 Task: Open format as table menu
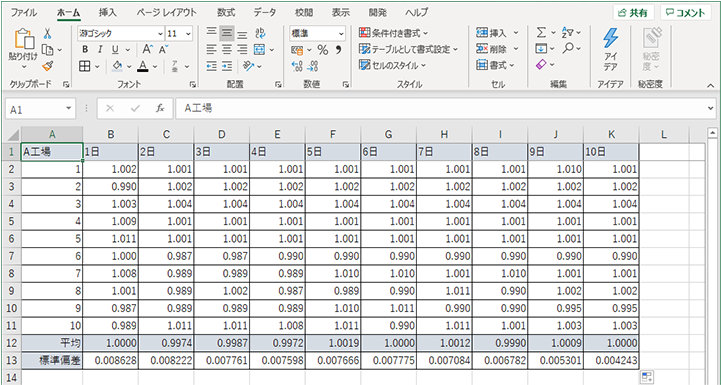[x=408, y=49]
